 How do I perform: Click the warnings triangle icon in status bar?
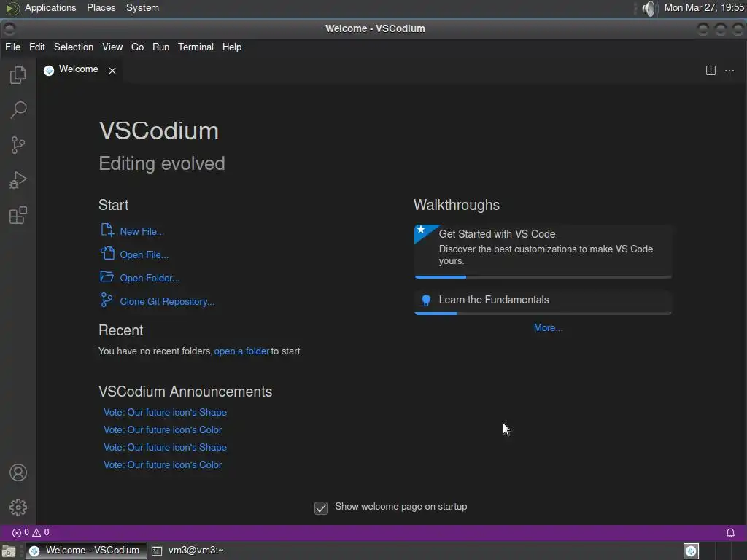pos(36,533)
